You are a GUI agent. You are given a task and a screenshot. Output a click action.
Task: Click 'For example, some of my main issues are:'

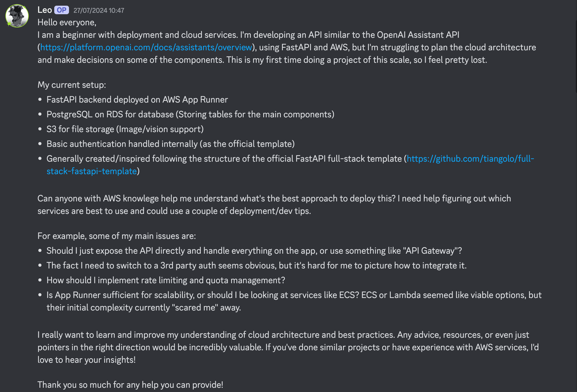click(117, 236)
